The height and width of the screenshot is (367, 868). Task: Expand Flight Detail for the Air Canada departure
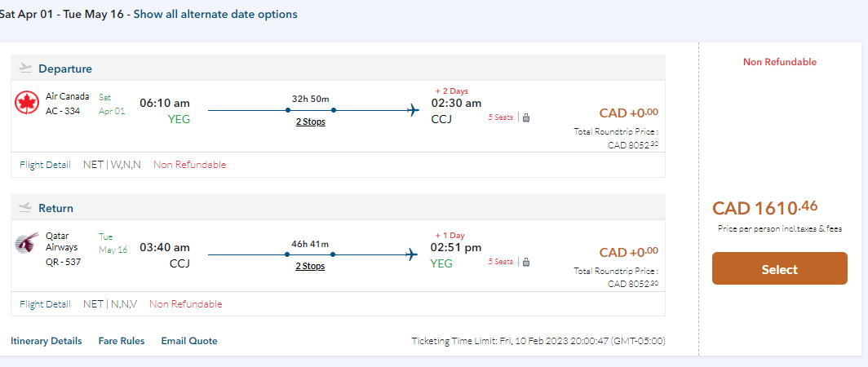click(45, 165)
